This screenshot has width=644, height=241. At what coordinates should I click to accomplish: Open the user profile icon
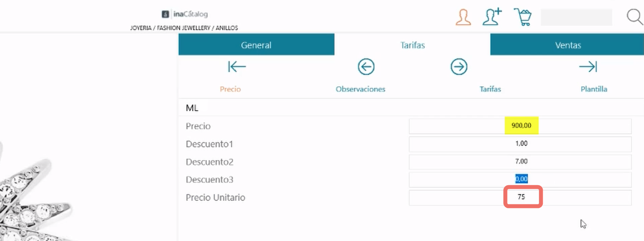(463, 17)
